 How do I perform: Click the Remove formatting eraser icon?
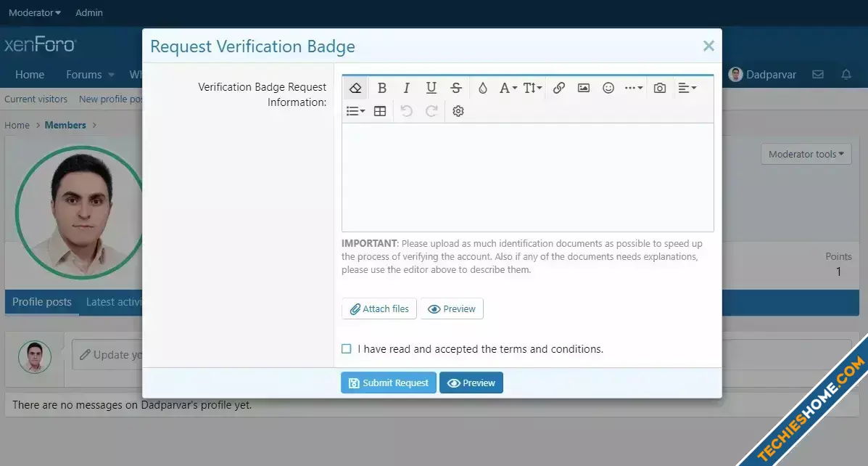[355, 88]
